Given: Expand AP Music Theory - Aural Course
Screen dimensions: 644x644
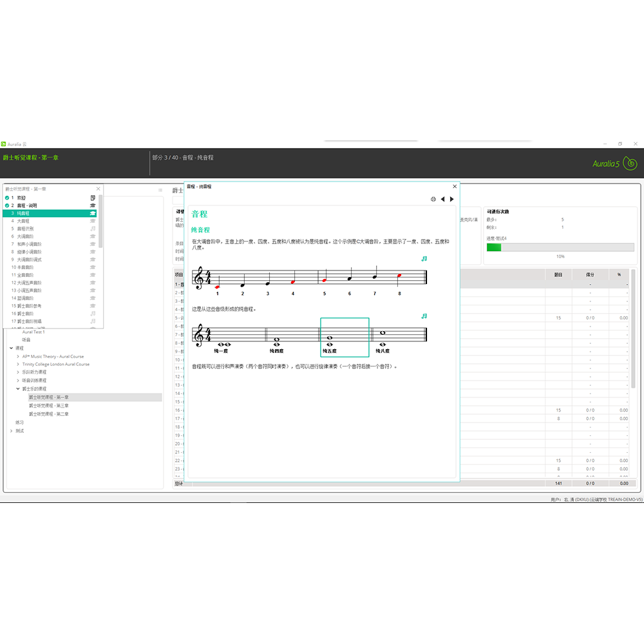Looking at the screenshot, I should 18,356.
